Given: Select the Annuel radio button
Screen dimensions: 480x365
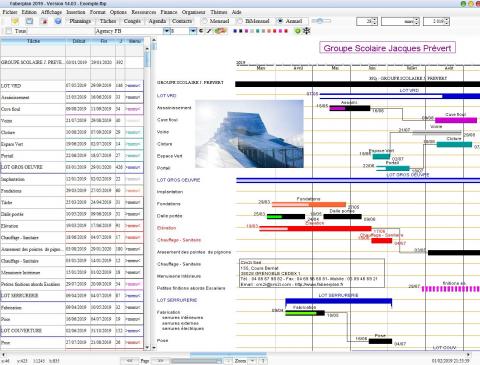Looking at the screenshot, I should [280, 21].
